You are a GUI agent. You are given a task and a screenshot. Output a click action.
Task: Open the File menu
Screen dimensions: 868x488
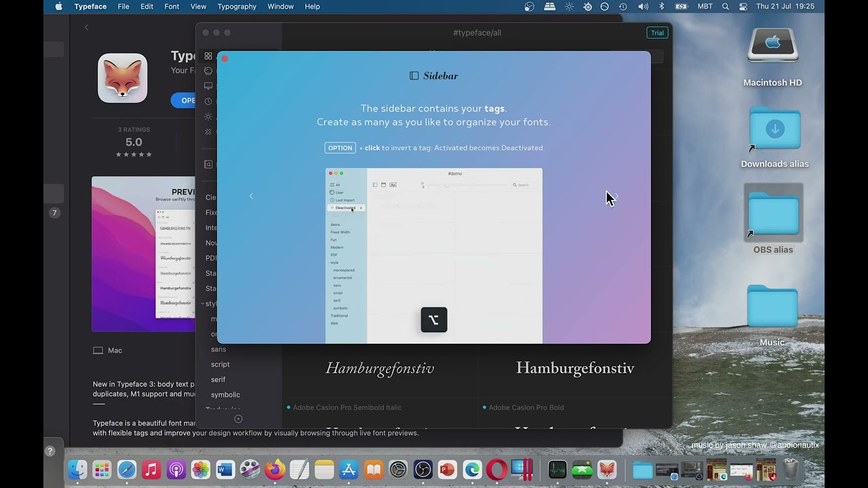[x=123, y=6]
